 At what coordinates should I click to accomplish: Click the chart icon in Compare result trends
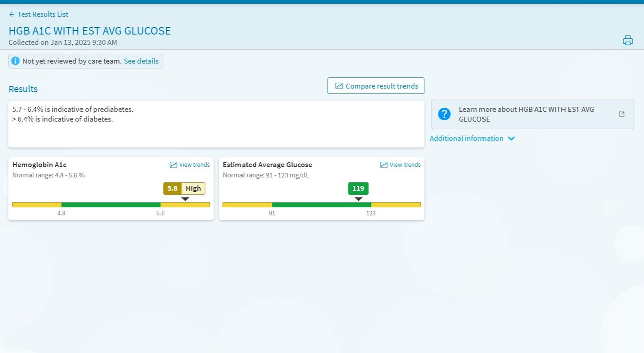pyautogui.click(x=339, y=86)
